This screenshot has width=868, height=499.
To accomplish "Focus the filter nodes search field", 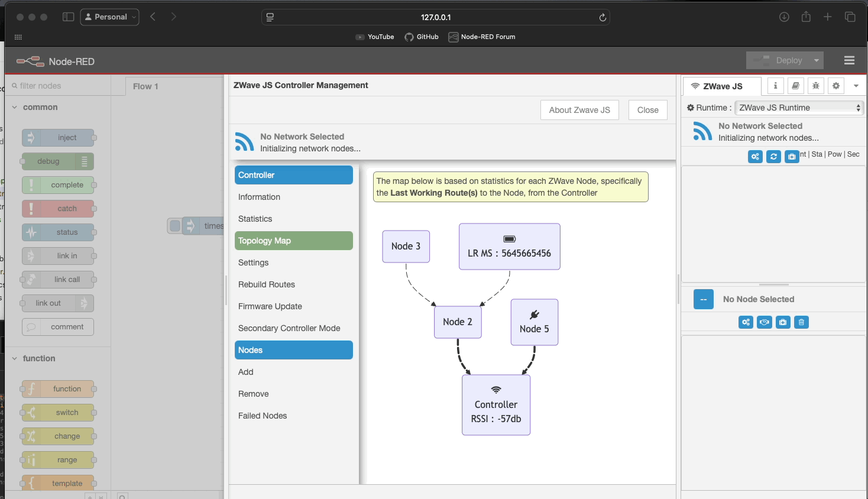I will point(59,86).
